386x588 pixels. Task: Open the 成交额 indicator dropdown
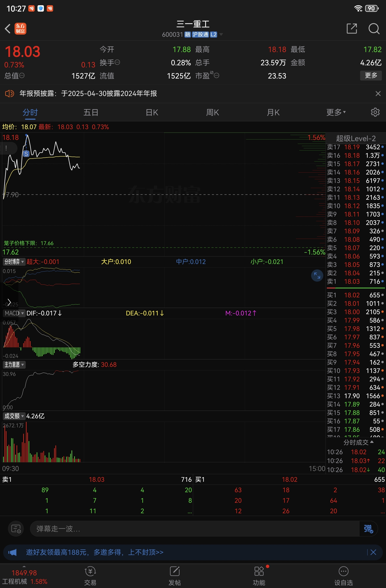tap(14, 416)
